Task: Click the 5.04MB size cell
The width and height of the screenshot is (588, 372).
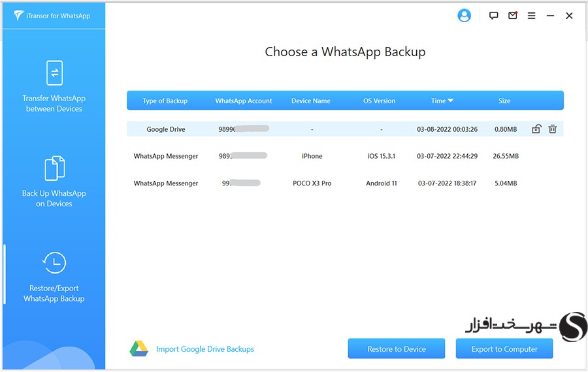Action: [x=506, y=183]
